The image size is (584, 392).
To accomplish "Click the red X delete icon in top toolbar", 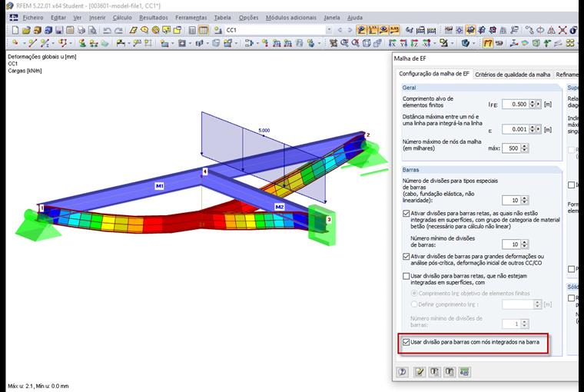I will pyautogui.click(x=562, y=30).
